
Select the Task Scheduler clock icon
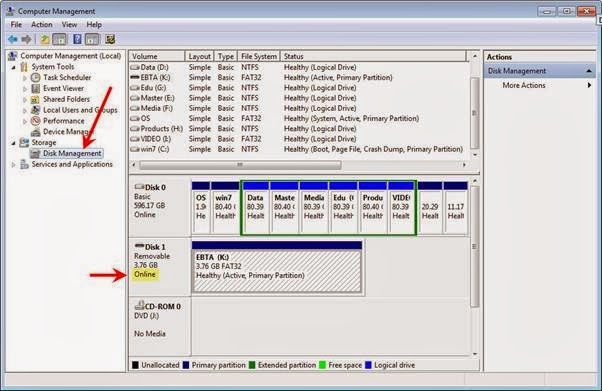35,78
